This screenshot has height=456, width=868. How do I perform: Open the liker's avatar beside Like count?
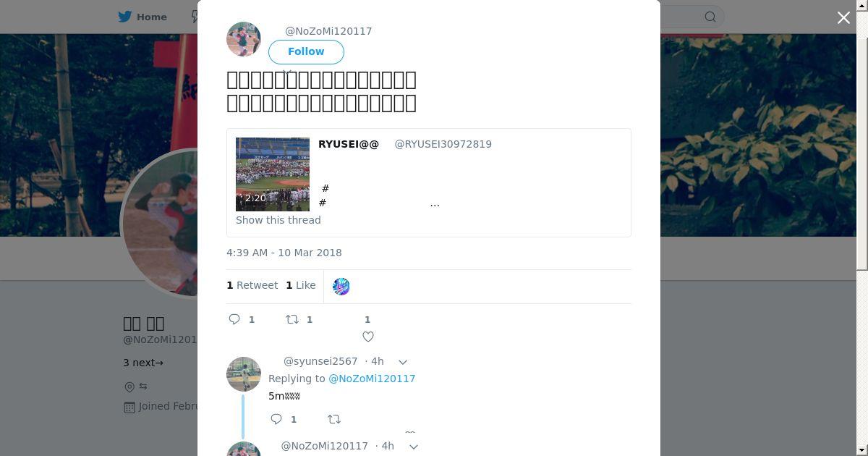coord(341,286)
